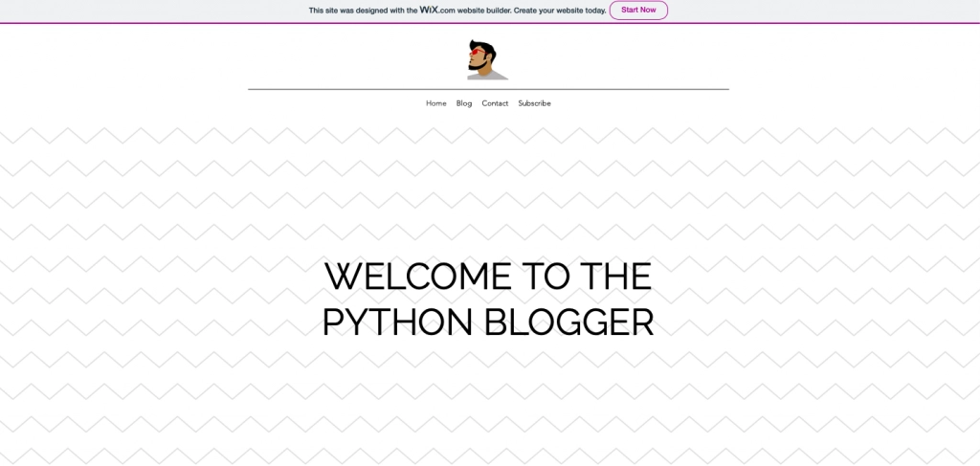Click the Welcome to the Python Blogger heading
This screenshot has height=466, width=980.
point(488,300)
